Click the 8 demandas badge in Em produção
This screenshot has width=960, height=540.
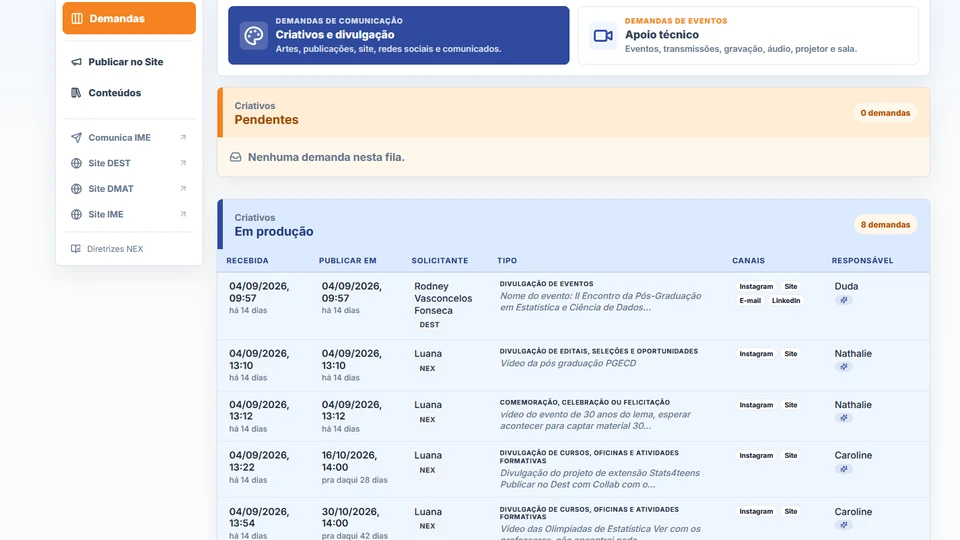coord(885,225)
